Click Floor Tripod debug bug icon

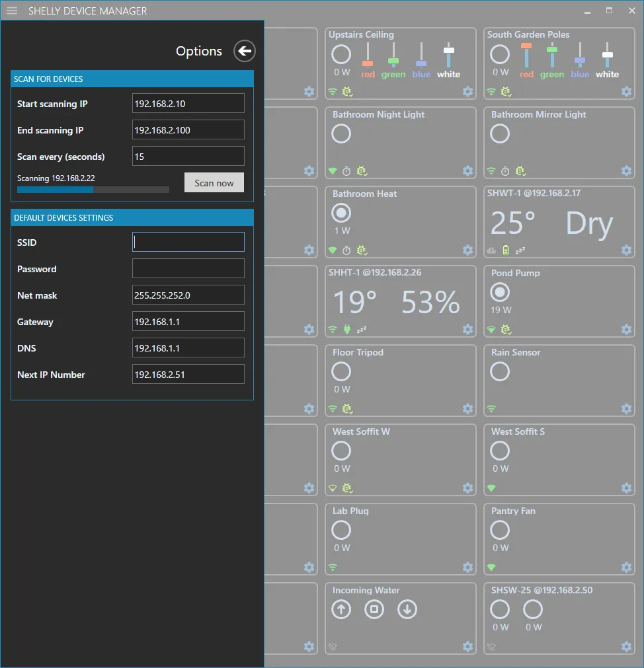(x=347, y=409)
